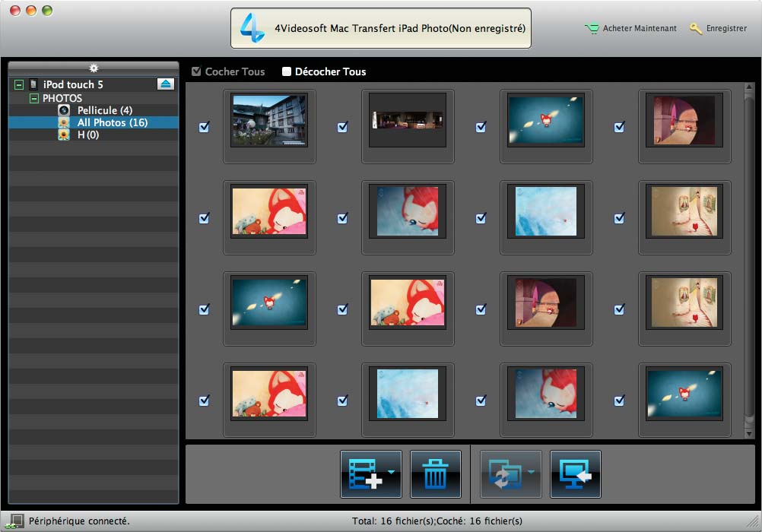Select Pellicule (4) album
The image size is (762, 532).
[x=104, y=111]
